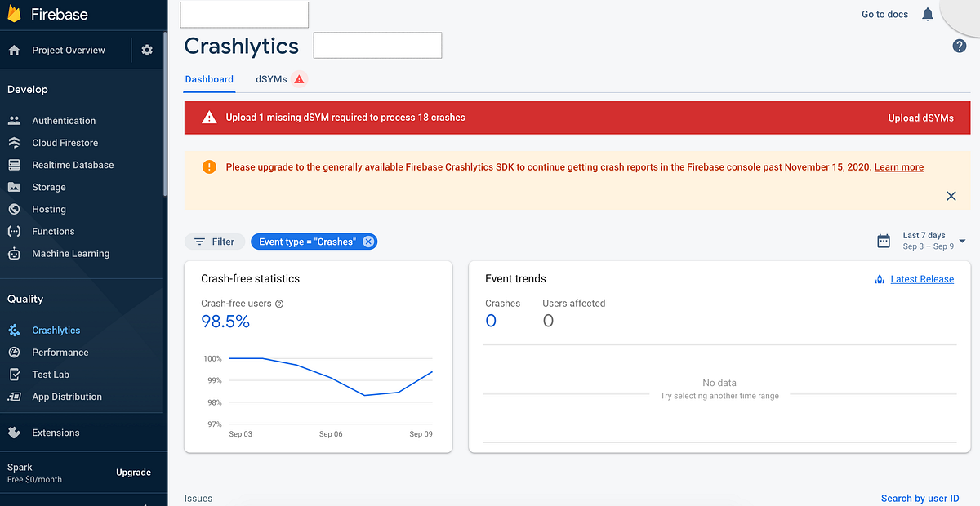Click the Hosting globe icon
Viewport: 980px width, 506px height.
pos(14,209)
